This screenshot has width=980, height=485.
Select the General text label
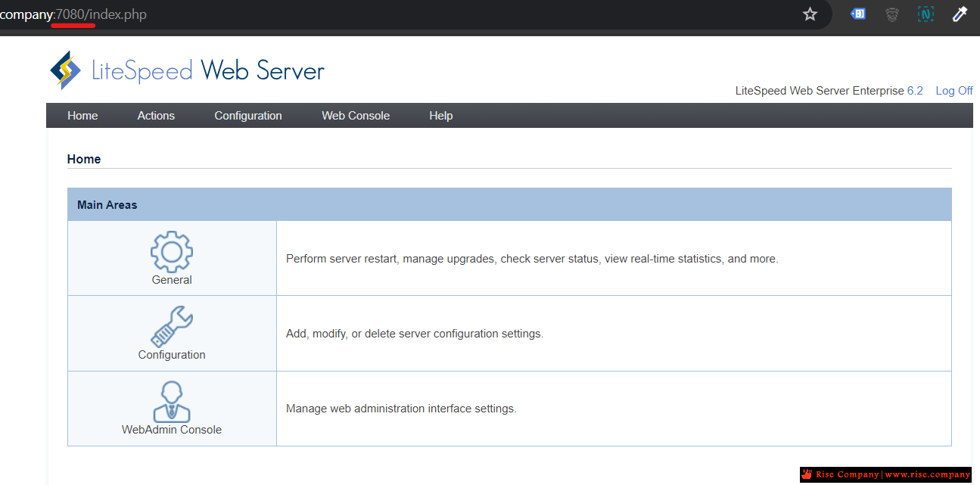pyautogui.click(x=172, y=280)
